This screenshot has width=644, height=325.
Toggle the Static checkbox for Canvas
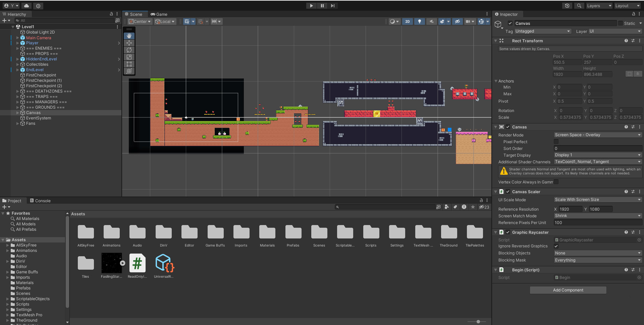(x=621, y=23)
